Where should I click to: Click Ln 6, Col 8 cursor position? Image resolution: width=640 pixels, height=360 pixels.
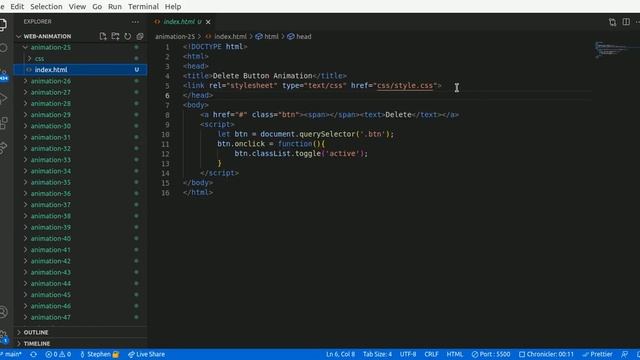(x=340, y=354)
